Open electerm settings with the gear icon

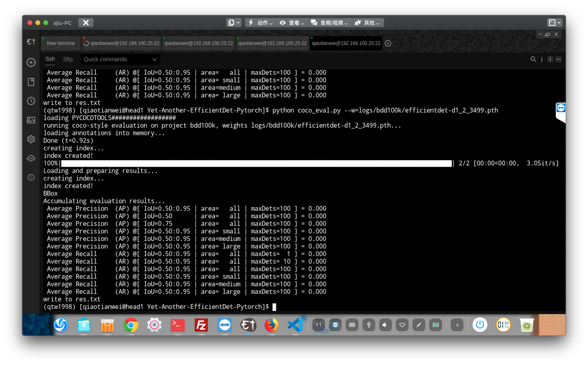point(31,139)
